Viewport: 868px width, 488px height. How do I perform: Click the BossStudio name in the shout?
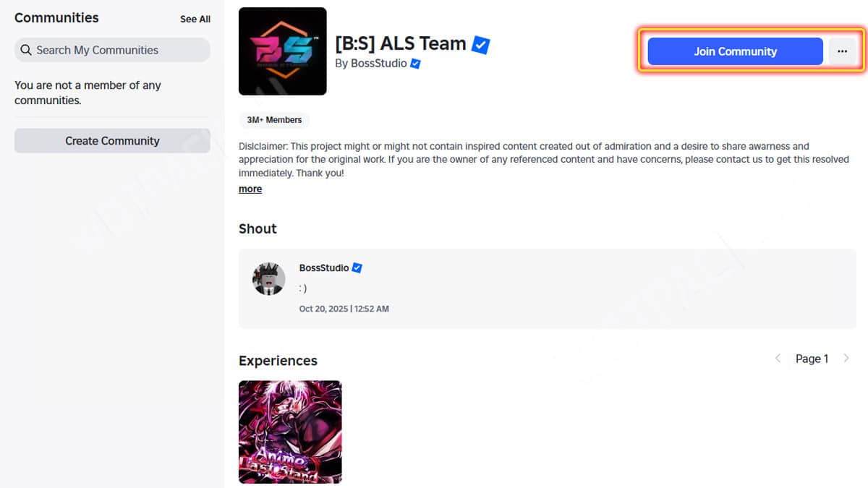pos(324,268)
